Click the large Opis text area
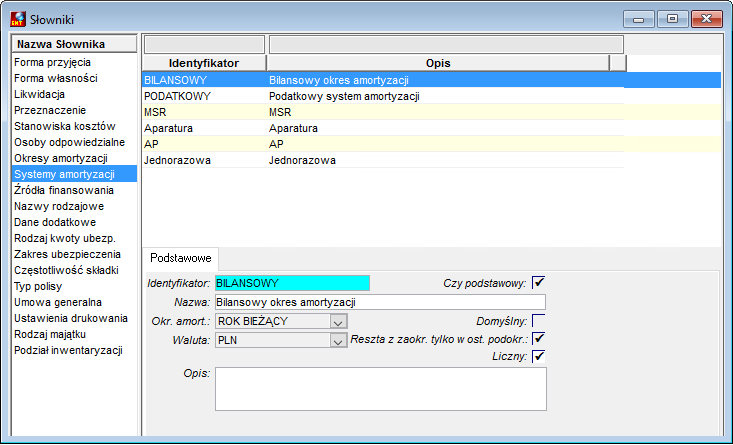The width and height of the screenshot is (733, 445). click(381, 389)
